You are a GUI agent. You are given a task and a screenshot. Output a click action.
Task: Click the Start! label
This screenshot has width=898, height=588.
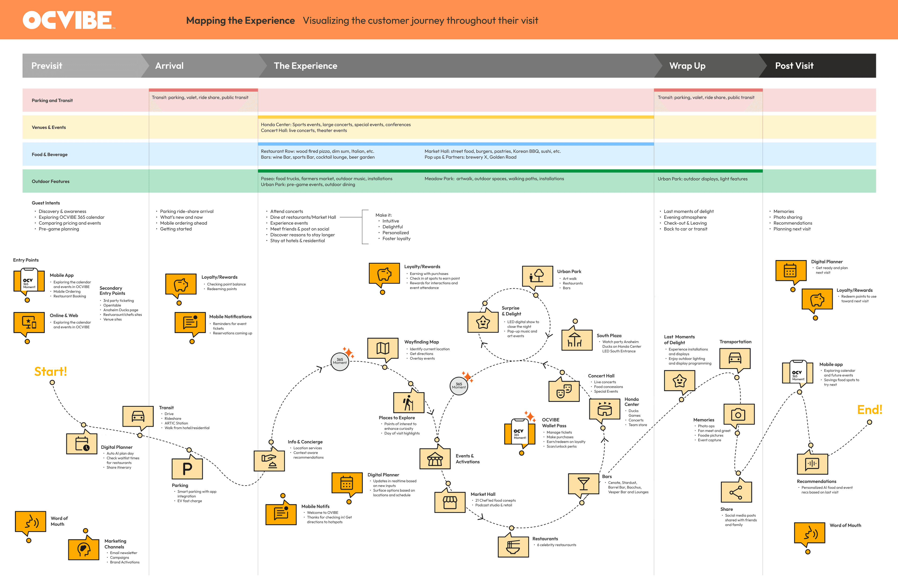(51, 371)
